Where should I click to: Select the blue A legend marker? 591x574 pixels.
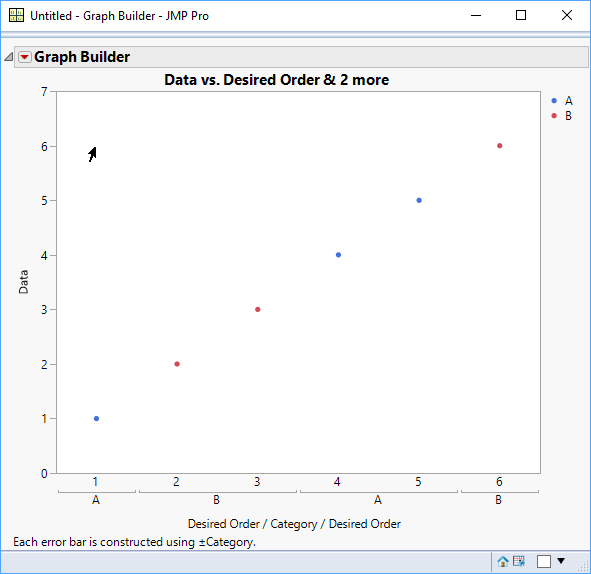coord(554,101)
